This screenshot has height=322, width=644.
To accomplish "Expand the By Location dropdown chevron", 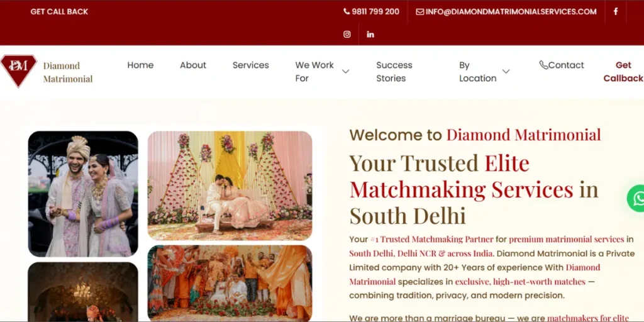I will (x=506, y=72).
